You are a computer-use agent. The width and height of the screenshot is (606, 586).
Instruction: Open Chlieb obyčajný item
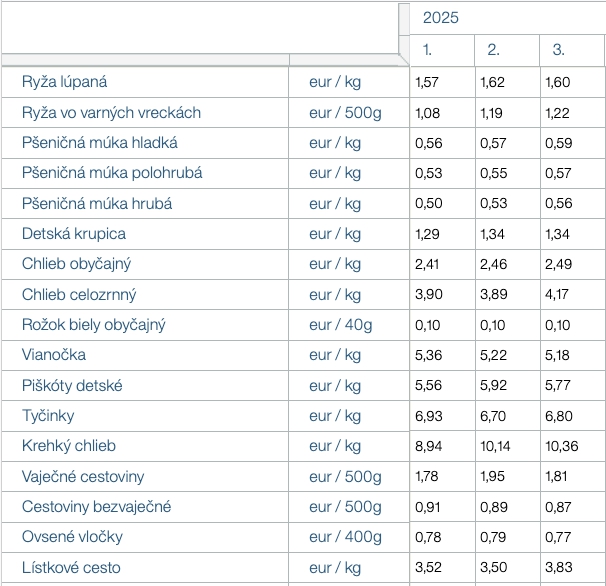(77, 264)
